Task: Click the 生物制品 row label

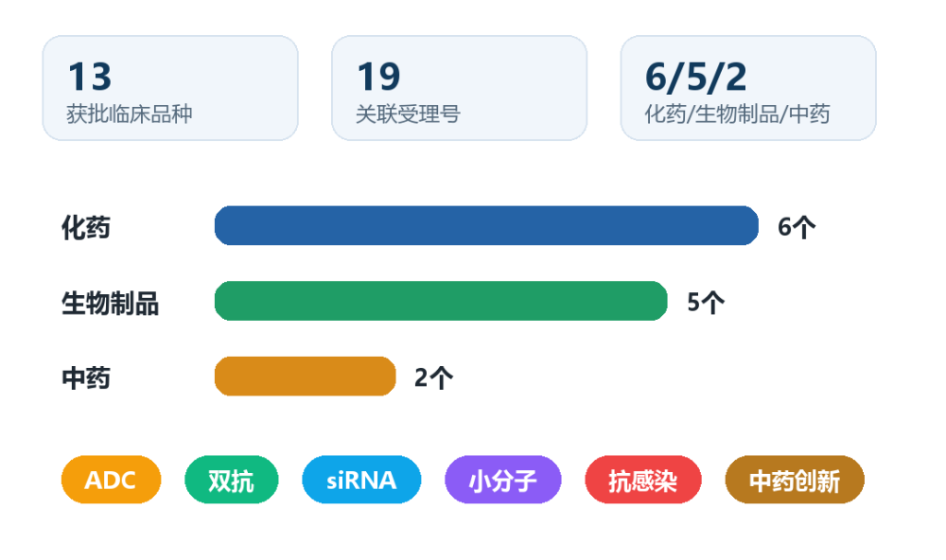Action: tap(110, 303)
